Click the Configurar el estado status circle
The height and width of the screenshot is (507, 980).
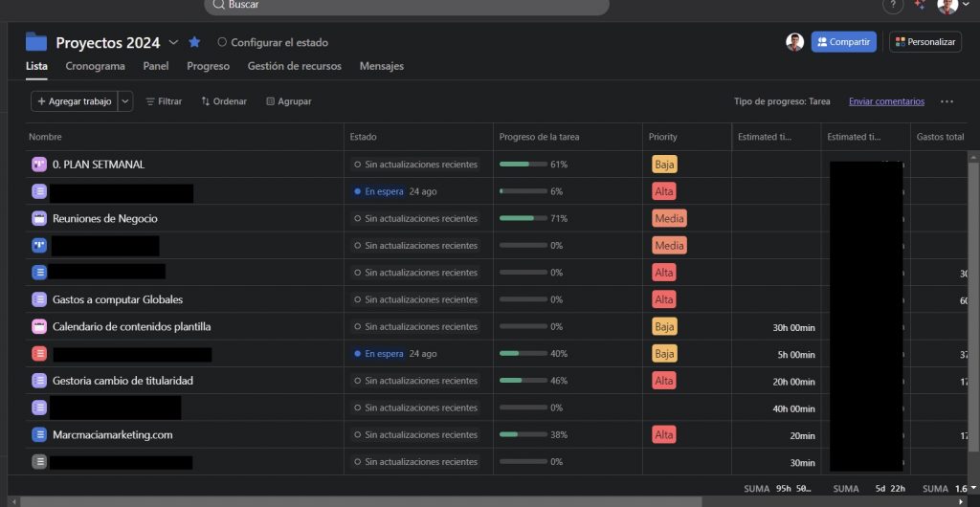point(222,42)
